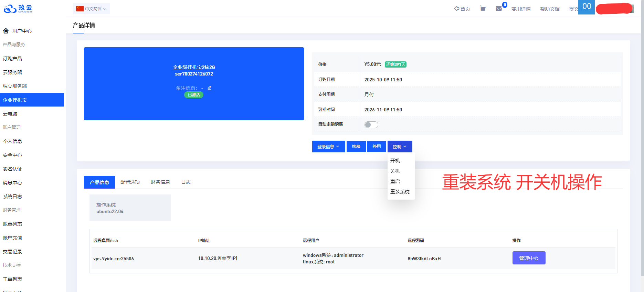The width and height of the screenshot is (644, 292).
Task: Open the 登录信息 dropdown
Action: pyautogui.click(x=328, y=147)
